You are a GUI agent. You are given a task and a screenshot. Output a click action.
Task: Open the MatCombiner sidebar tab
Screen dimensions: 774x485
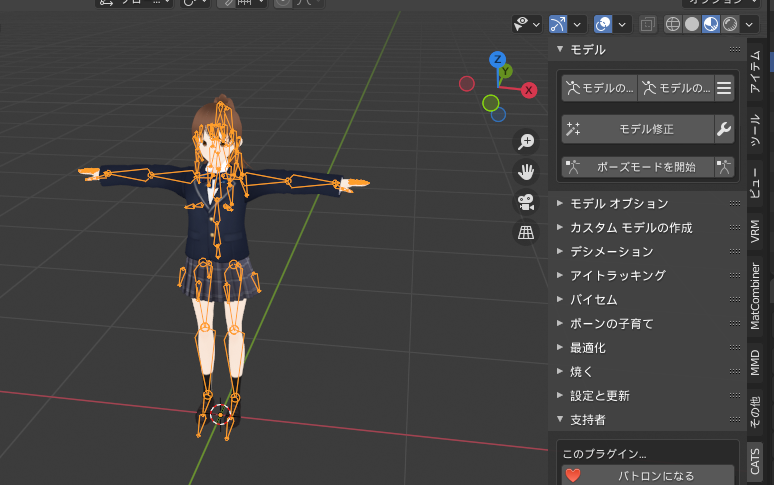[755, 297]
